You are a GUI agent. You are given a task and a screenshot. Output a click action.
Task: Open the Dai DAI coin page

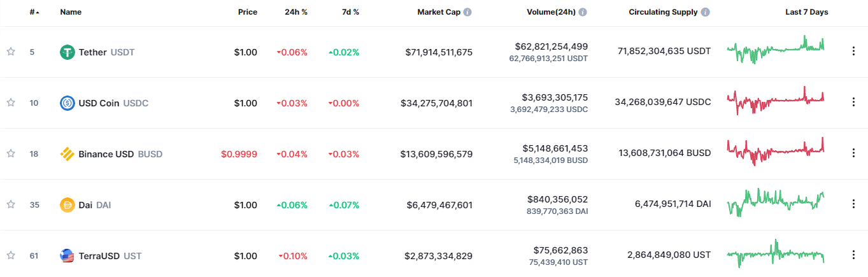pyautogui.click(x=94, y=205)
